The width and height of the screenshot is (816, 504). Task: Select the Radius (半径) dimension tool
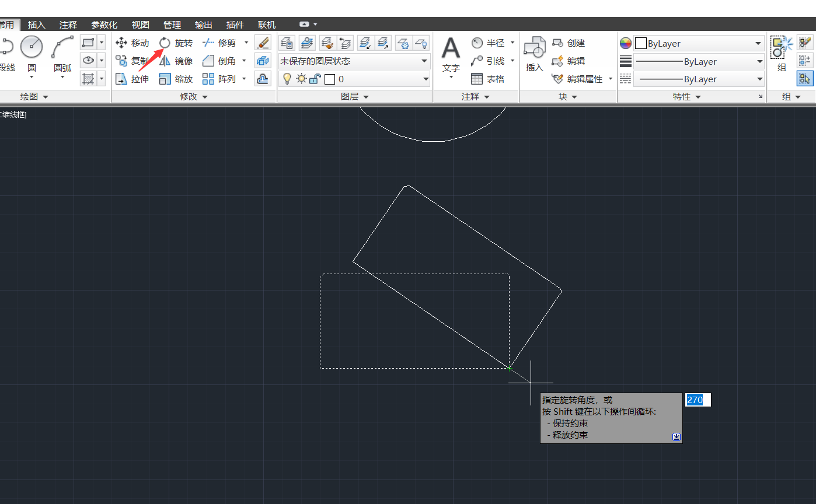coord(488,43)
